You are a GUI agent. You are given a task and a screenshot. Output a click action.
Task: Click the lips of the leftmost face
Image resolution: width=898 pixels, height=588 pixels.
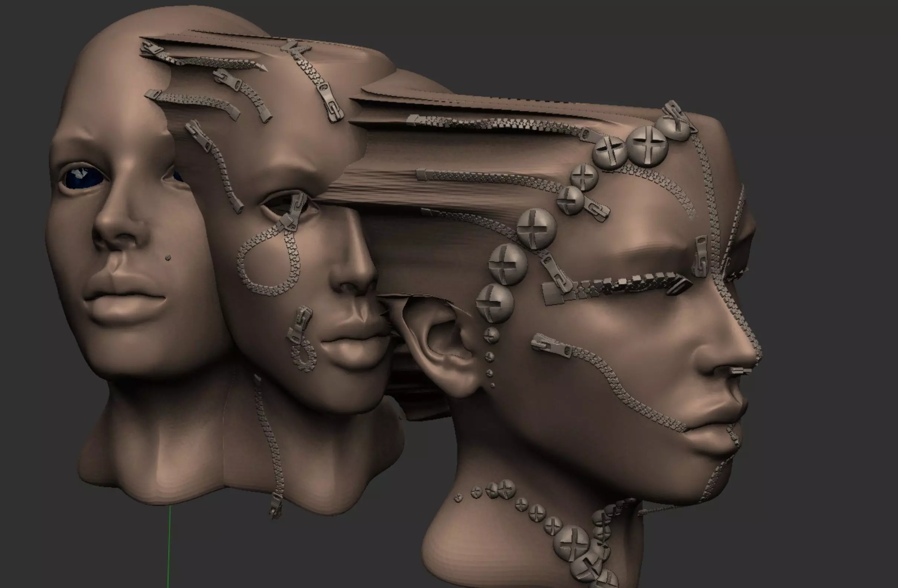coord(124,297)
